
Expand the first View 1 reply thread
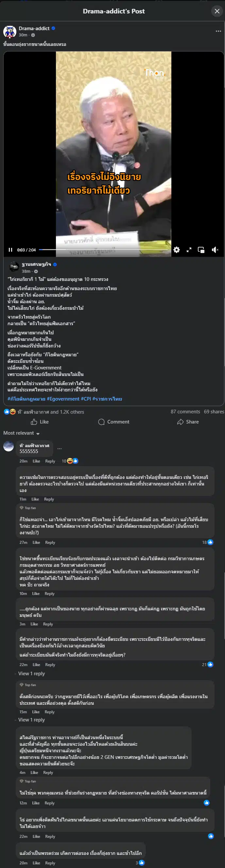click(x=32, y=674)
